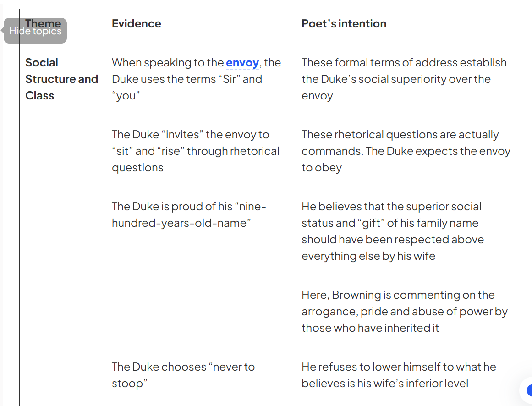The height and width of the screenshot is (406, 532).
Task: Select the evidence cell about "sit" and "rise"
Action: [x=195, y=151]
